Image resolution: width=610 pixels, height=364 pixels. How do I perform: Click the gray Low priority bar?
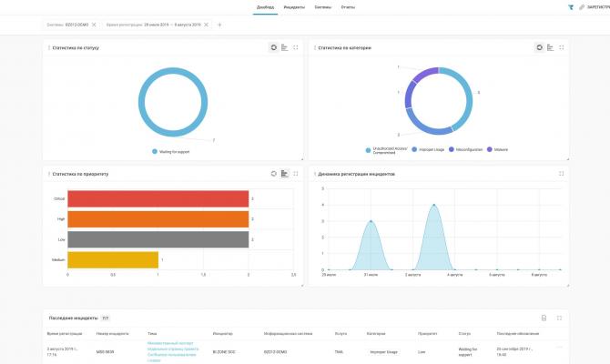click(158, 239)
